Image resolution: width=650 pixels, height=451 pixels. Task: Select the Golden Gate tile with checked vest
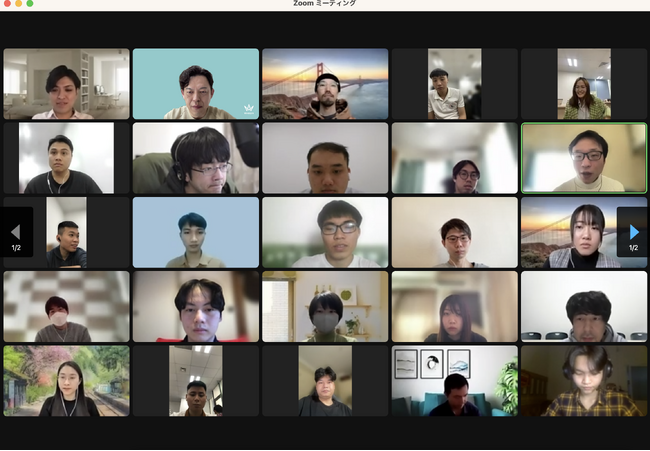click(x=584, y=232)
